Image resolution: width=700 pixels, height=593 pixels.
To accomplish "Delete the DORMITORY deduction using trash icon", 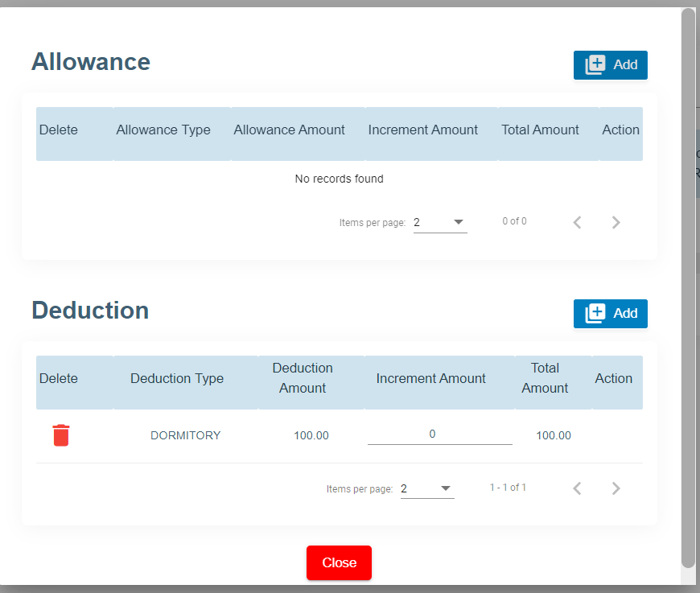I will click(x=61, y=435).
